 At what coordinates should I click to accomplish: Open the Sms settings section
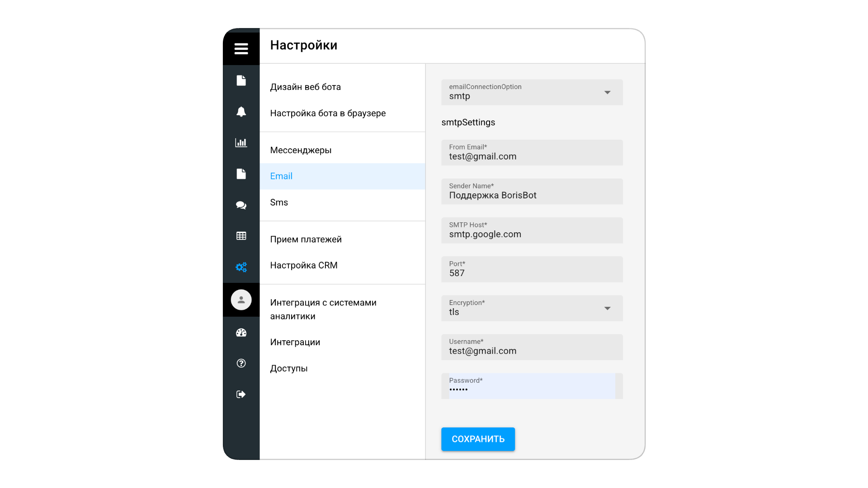tap(279, 202)
